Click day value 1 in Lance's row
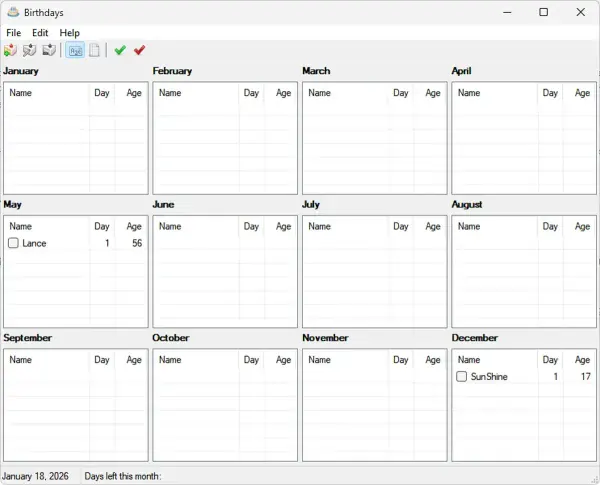 [x=107, y=243]
